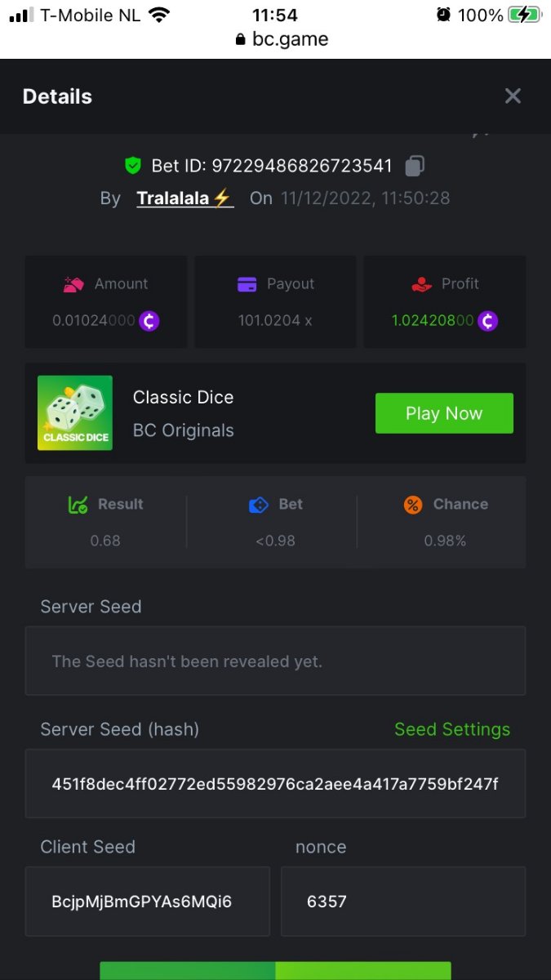Copy the Bet ID using copy icon
The height and width of the screenshot is (980, 551).
[415, 166]
